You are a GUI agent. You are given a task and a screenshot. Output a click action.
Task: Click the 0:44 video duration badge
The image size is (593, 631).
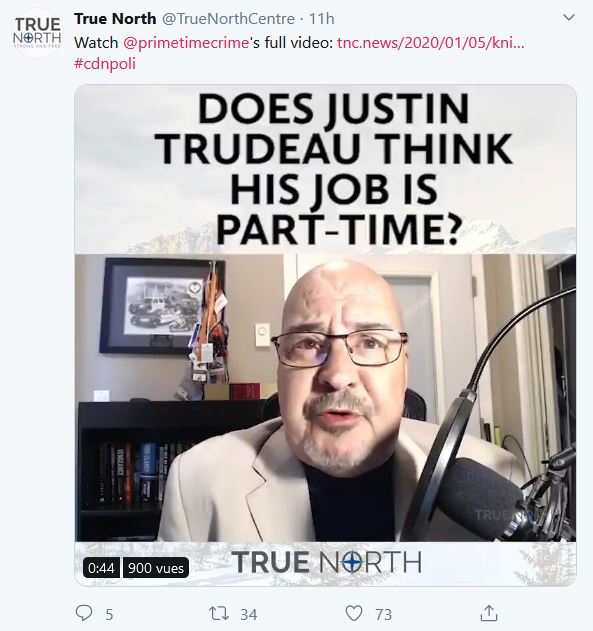tap(101, 568)
